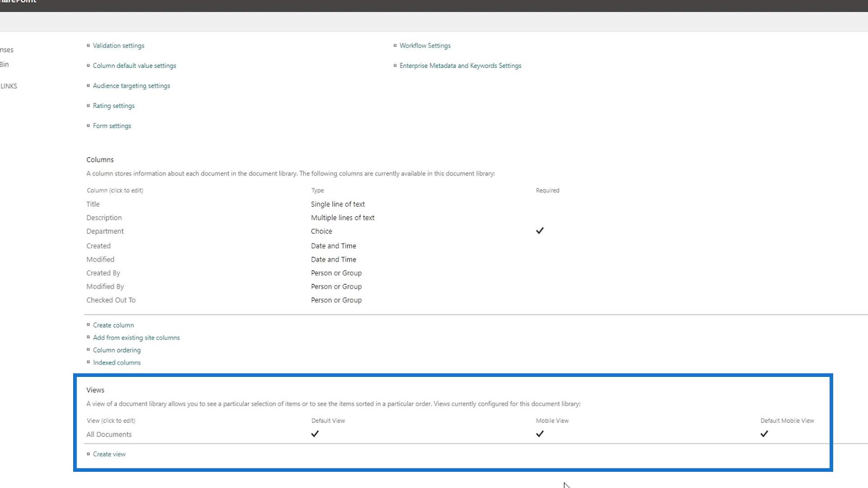Open Workflow Settings link
The width and height of the screenshot is (868, 488).
point(425,46)
